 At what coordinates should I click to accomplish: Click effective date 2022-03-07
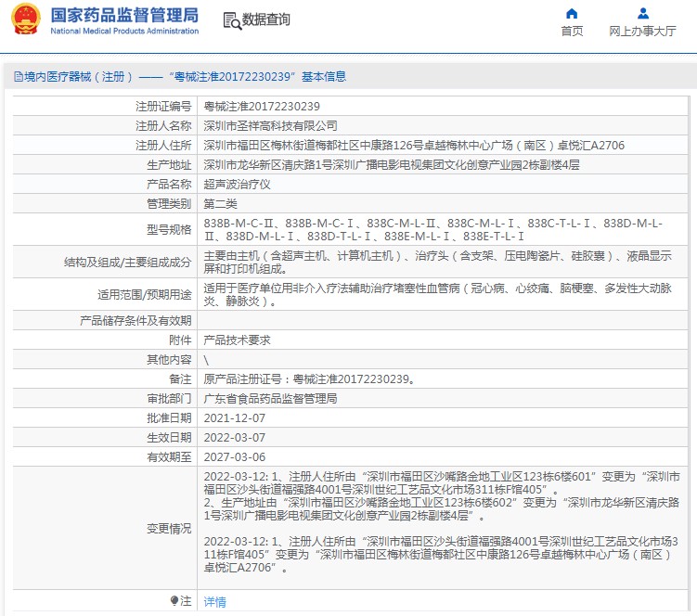(234, 438)
